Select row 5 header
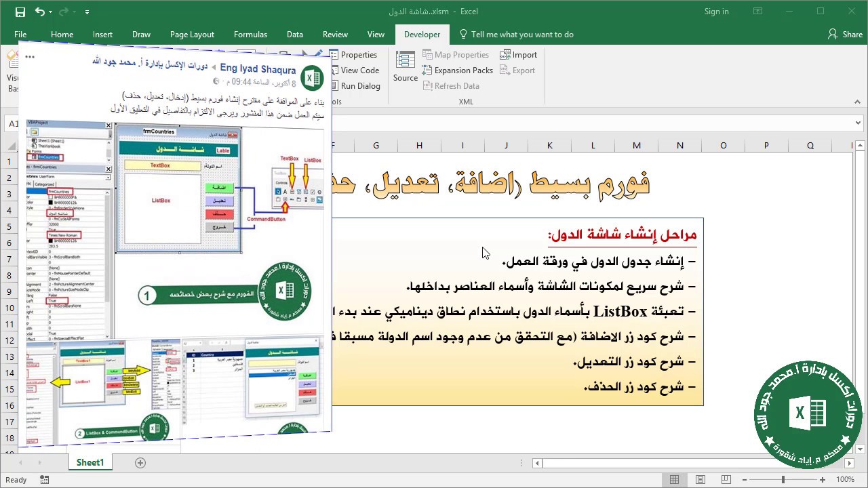The height and width of the screenshot is (488, 868). pos(9,226)
